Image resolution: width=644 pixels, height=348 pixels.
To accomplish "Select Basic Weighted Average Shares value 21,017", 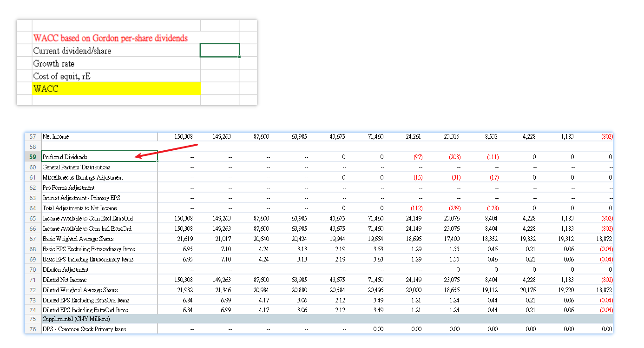I will coord(223,239).
